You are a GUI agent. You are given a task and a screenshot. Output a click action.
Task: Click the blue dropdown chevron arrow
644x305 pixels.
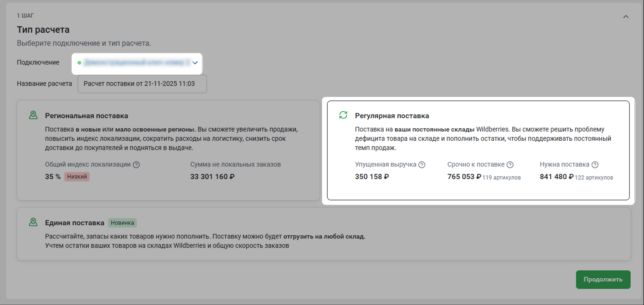tap(195, 63)
